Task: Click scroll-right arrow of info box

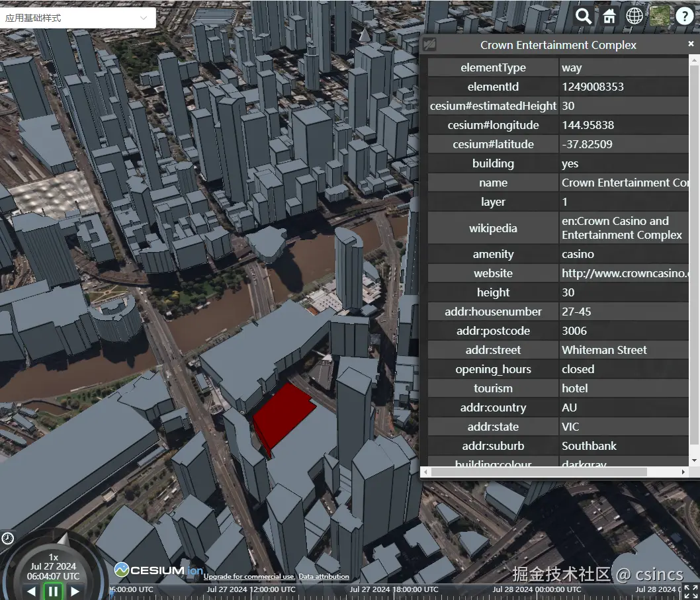Action: [683, 472]
